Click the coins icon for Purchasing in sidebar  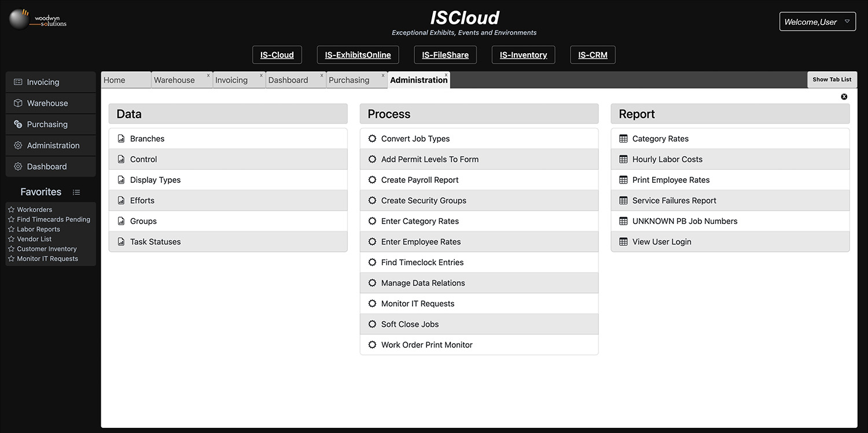tap(18, 124)
